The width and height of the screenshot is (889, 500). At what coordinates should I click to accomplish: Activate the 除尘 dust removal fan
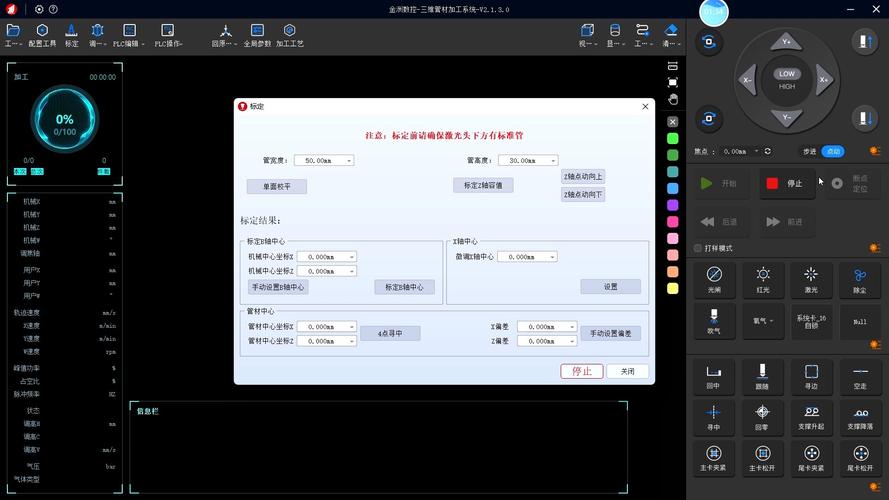[x=860, y=280]
